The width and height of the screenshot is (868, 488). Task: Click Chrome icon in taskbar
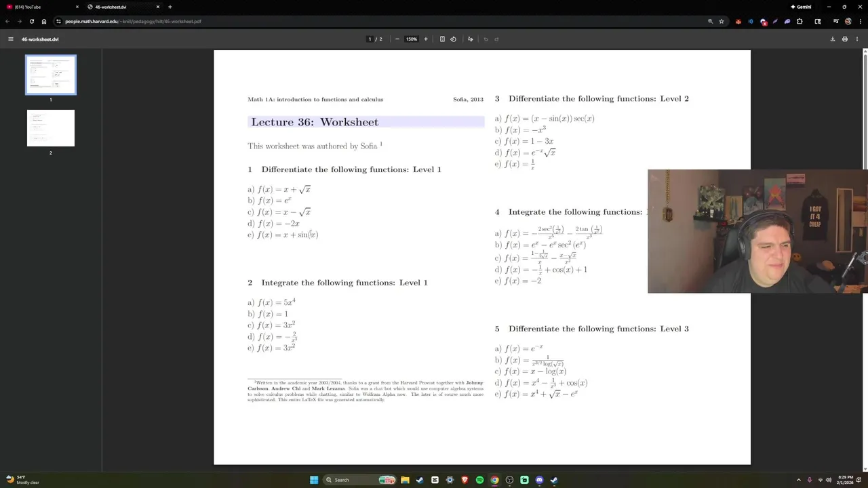494,480
